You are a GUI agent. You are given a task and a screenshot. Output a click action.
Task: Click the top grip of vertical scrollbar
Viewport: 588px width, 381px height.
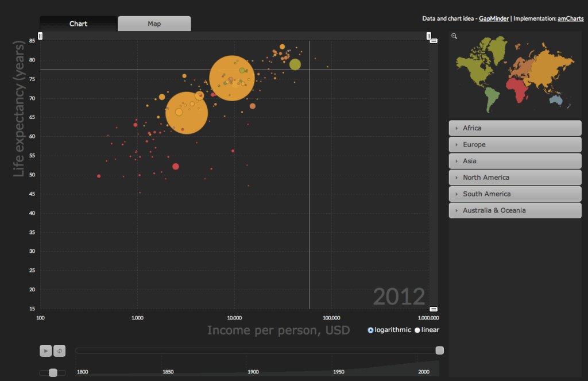(x=434, y=41)
